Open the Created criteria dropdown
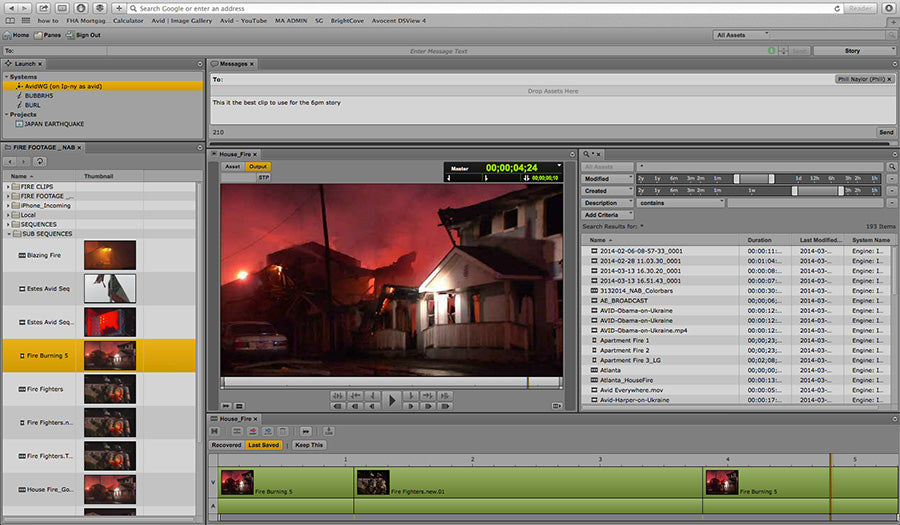This screenshot has width=900, height=525. [x=607, y=191]
